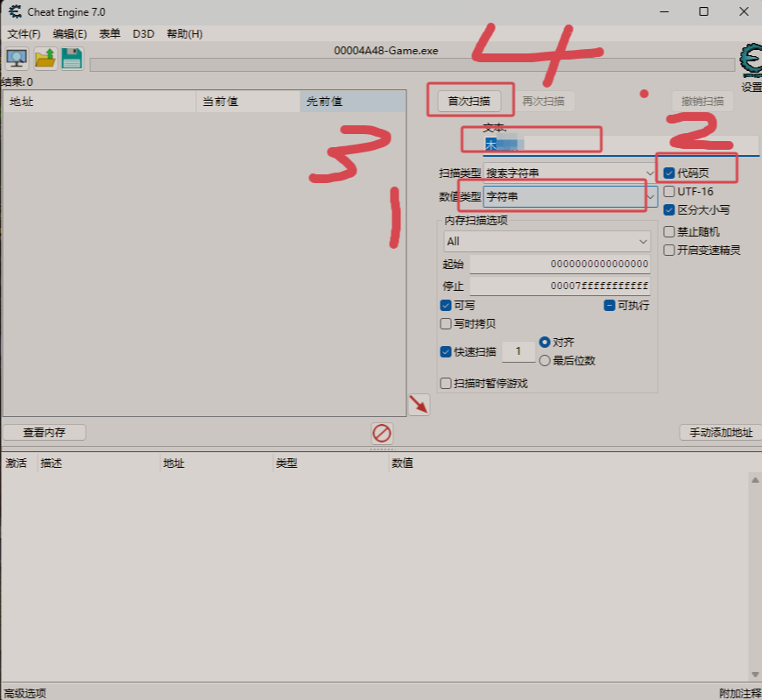This screenshot has height=700, width=762.
Task: Enable 写时拷贝 checkbox
Action: (446, 324)
